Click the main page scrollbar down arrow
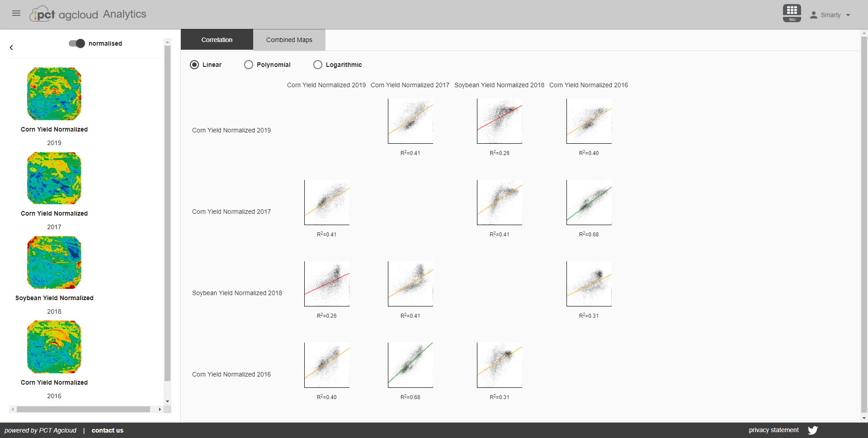Viewport: 868px width, 438px height. tap(864, 418)
